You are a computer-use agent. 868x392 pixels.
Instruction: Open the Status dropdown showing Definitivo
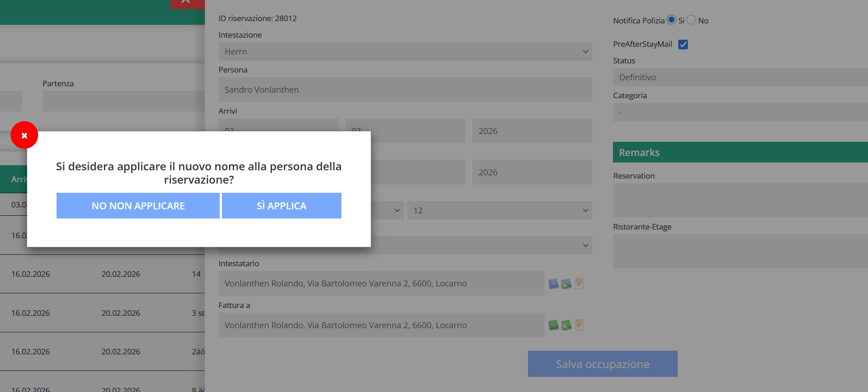coord(740,77)
